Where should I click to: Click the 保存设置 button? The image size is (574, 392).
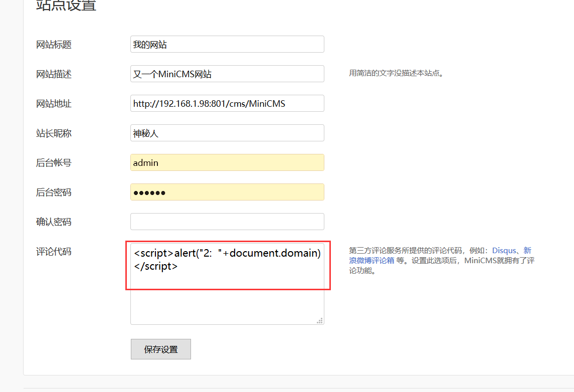coord(161,349)
